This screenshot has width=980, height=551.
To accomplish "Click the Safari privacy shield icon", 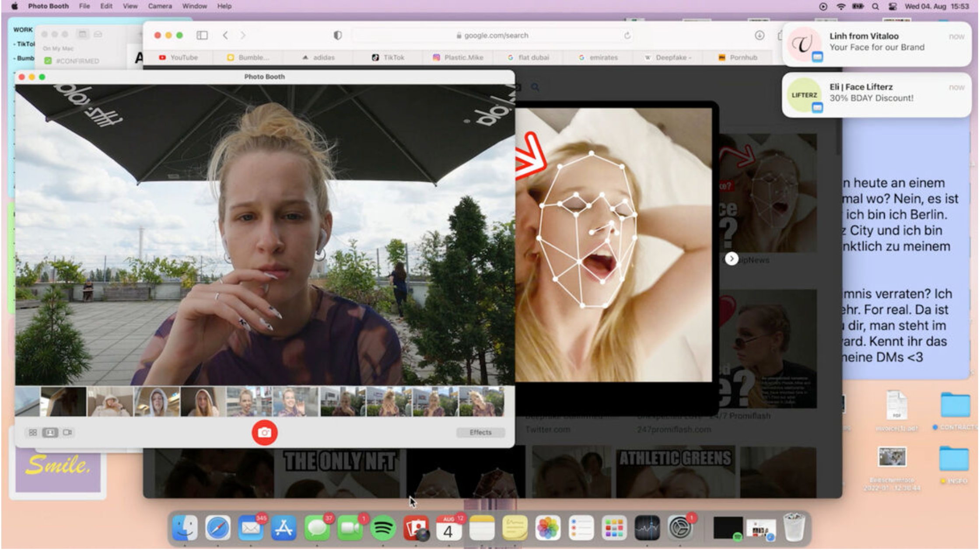I will click(337, 35).
